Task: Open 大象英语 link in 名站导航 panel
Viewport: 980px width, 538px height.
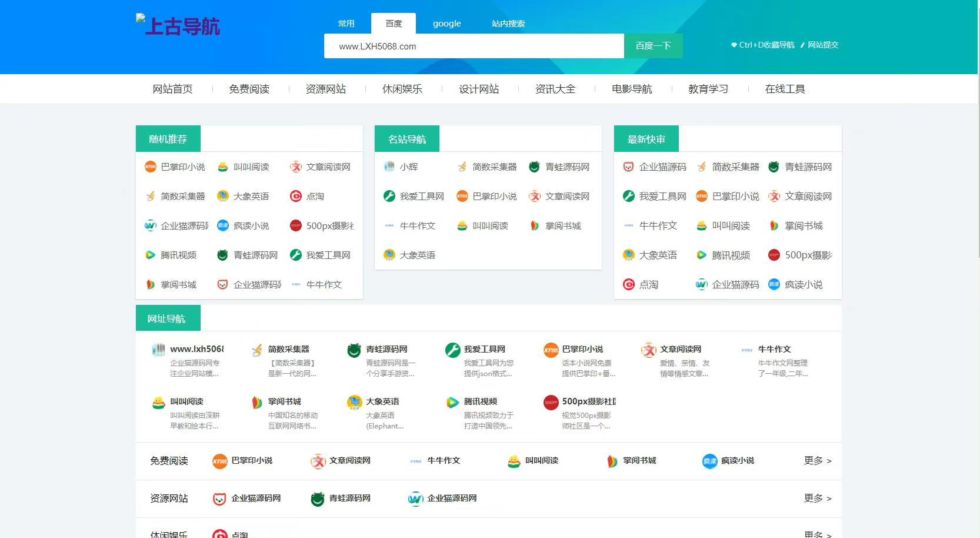Action: (x=418, y=255)
